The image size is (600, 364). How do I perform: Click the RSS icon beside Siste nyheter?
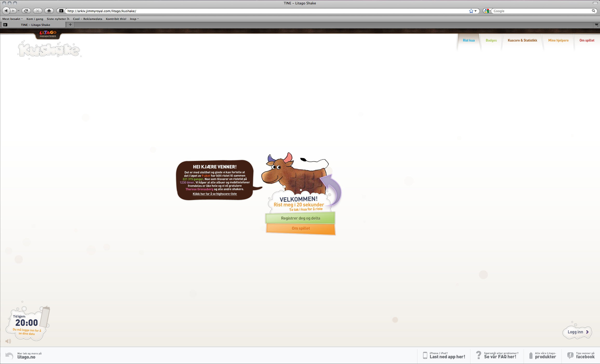(68, 19)
